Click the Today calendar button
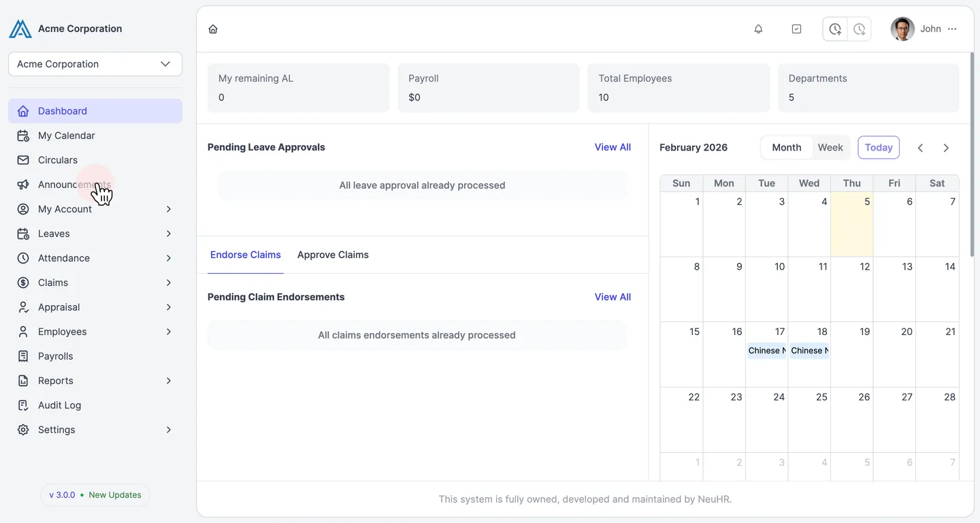Viewport: 980px width, 523px height. (879, 148)
